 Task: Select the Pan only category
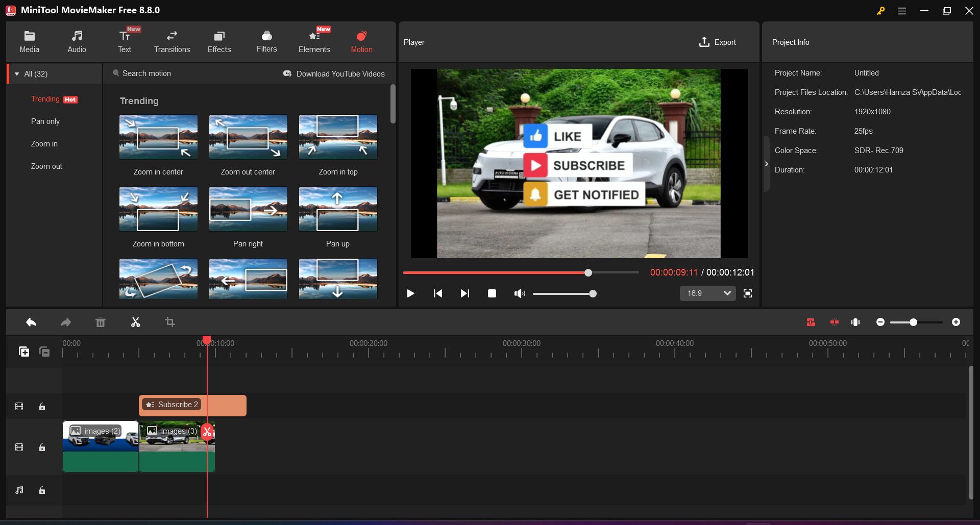[x=45, y=121]
